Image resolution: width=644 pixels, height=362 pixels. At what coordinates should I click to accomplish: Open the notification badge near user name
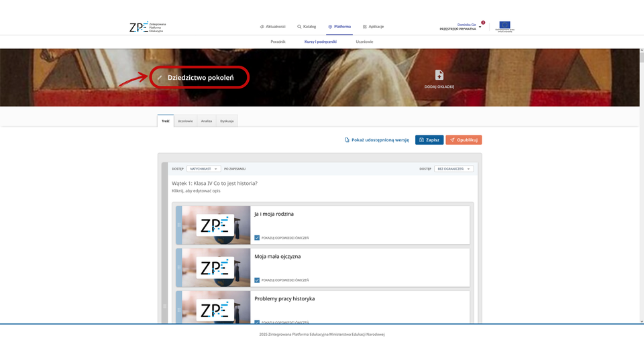pyautogui.click(x=483, y=23)
